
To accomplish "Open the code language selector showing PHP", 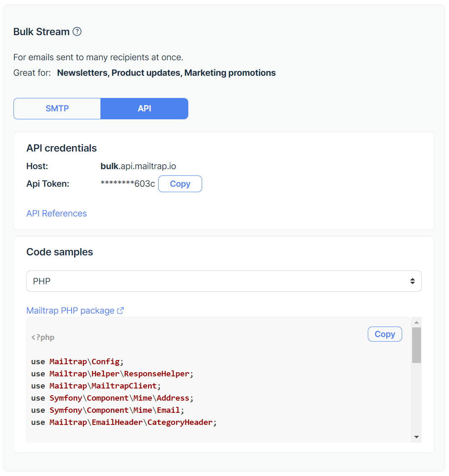I will (224, 281).
